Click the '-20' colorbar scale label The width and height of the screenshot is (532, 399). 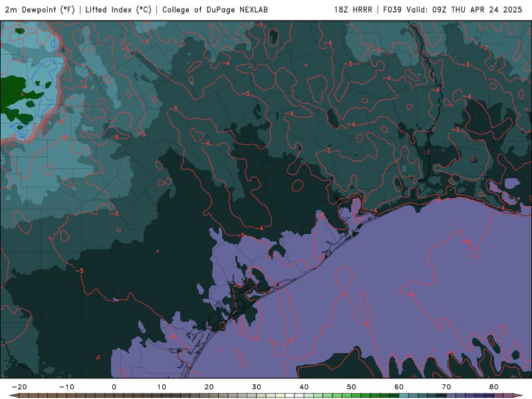click(19, 387)
